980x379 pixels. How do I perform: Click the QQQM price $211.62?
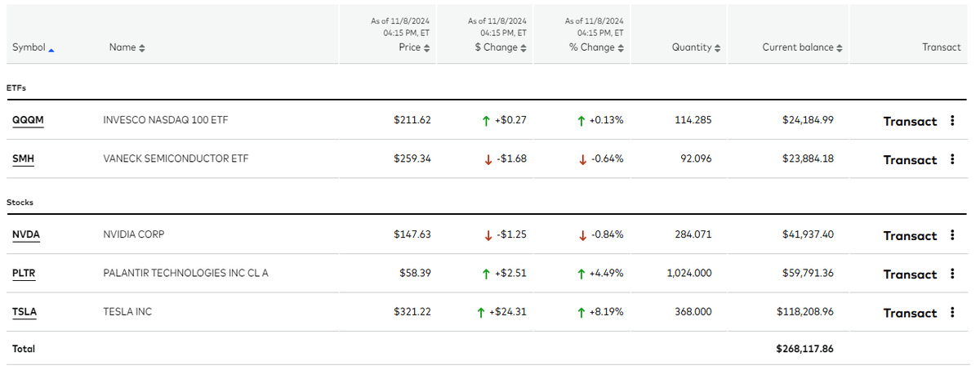412,120
